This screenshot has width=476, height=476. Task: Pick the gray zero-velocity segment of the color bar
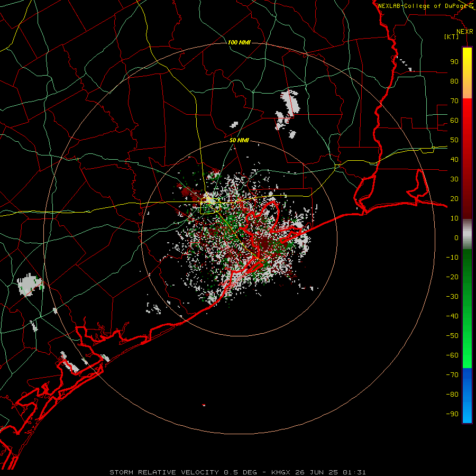pyautogui.click(x=467, y=234)
